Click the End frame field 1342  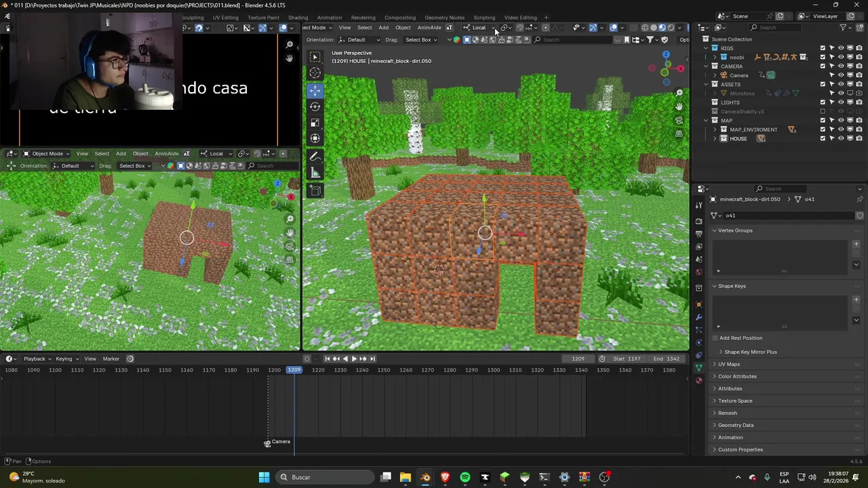tap(667, 359)
